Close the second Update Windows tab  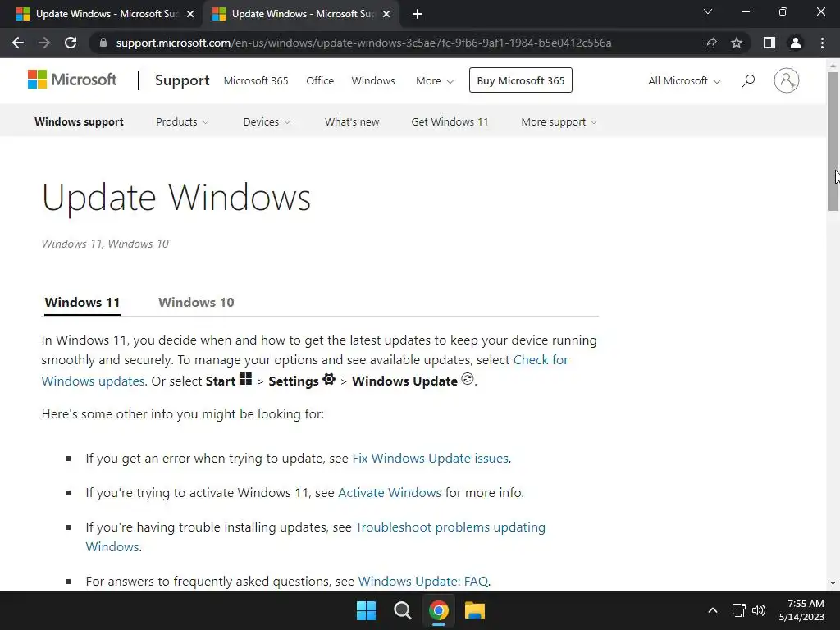coord(386,15)
